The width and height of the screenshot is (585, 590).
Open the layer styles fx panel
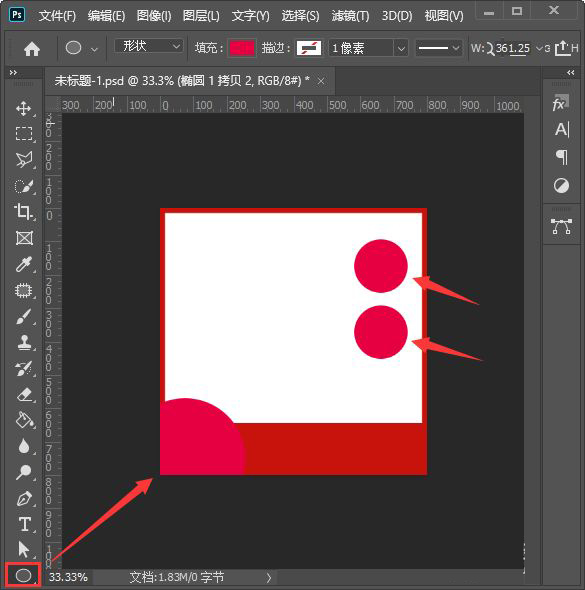click(x=561, y=103)
